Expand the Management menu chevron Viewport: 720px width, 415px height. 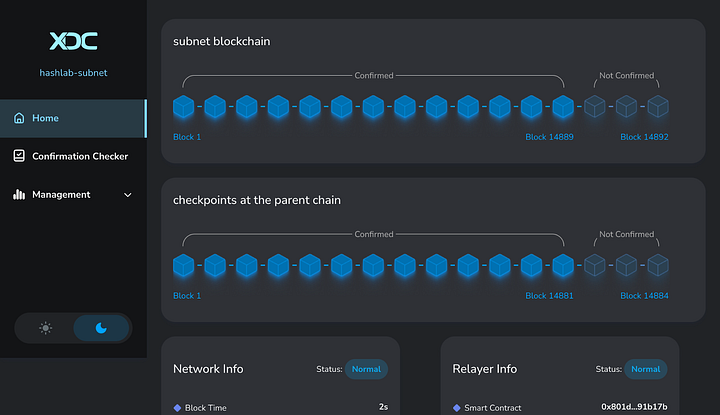tap(127, 195)
